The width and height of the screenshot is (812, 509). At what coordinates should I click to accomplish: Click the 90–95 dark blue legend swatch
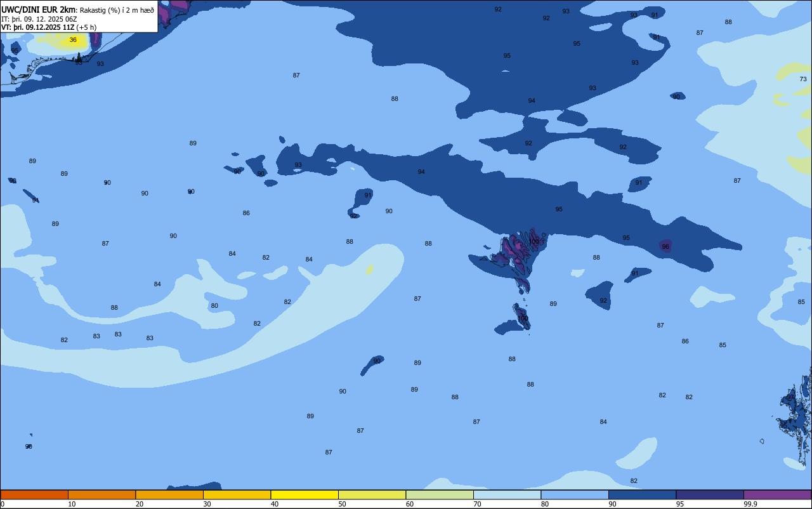click(x=642, y=494)
